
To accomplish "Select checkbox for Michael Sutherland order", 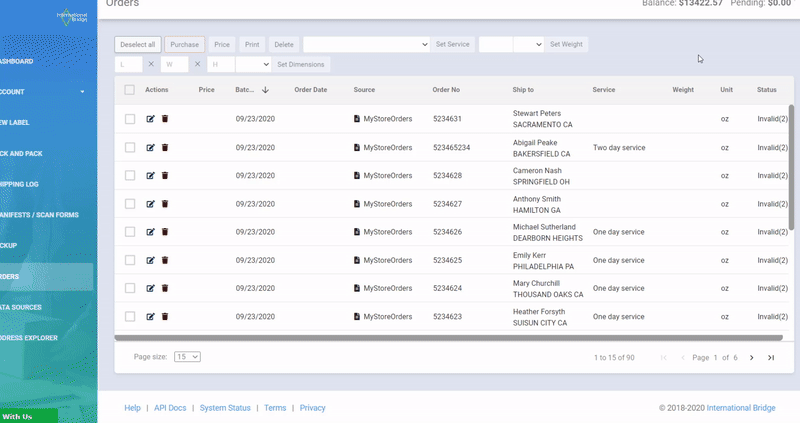I will (x=130, y=232).
